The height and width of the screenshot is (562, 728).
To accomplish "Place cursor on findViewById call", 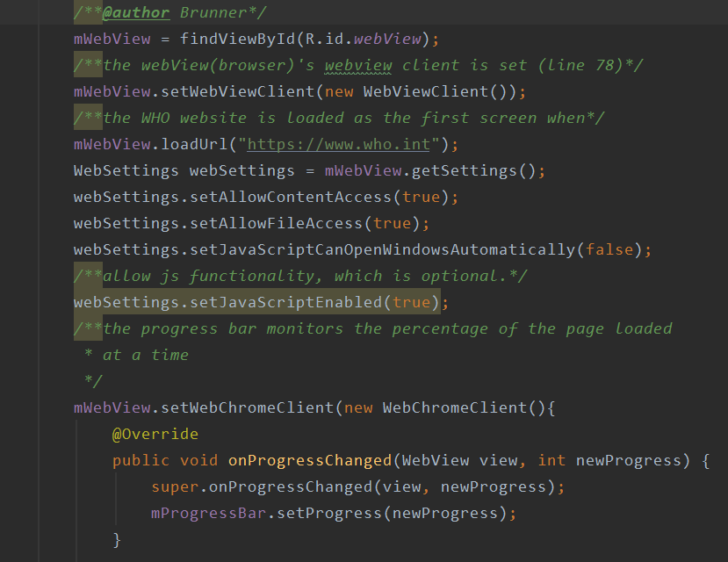I will point(237,39).
